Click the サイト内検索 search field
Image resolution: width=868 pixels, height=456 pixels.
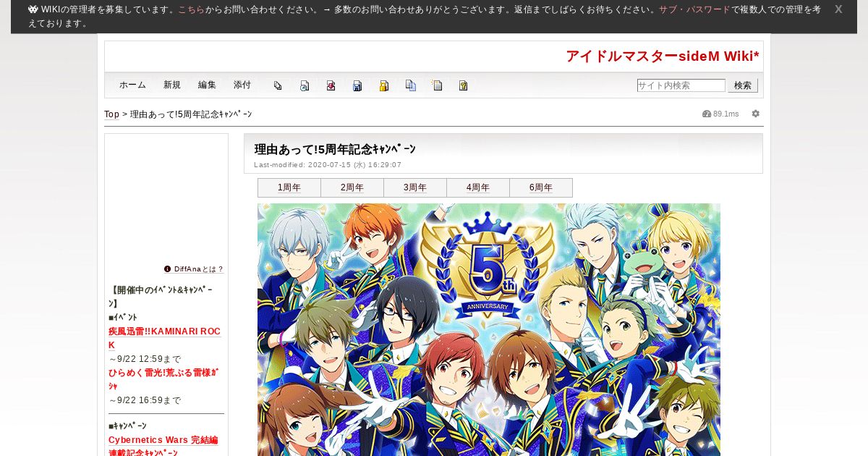(x=681, y=85)
